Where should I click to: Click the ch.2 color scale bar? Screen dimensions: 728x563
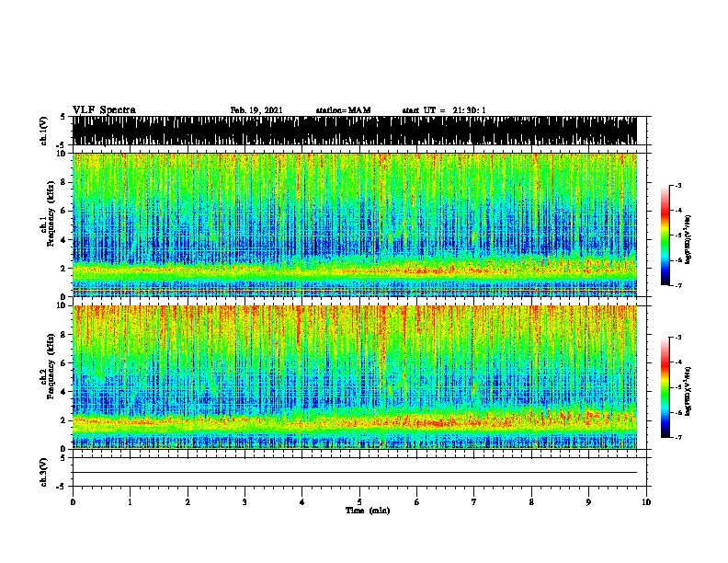click(x=665, y=387)
